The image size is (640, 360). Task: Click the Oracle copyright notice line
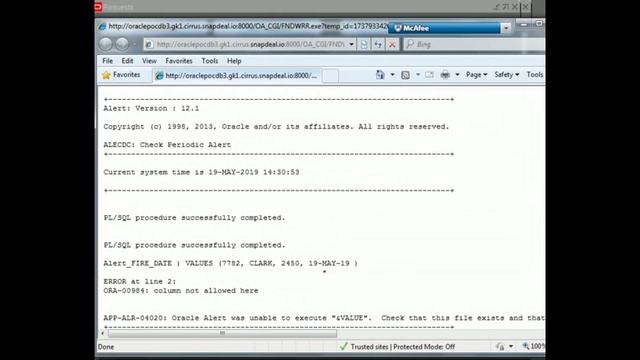[x=276, y=127]
